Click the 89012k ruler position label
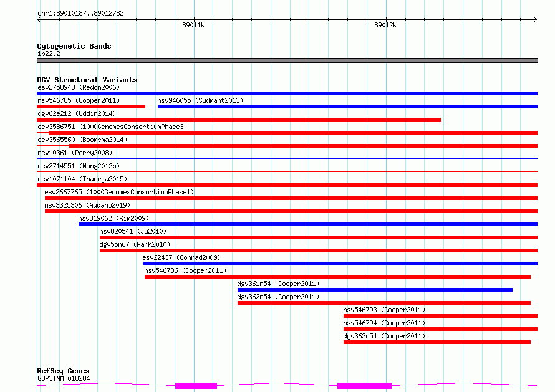This screenshot has height=392, width=555. (385, 25)
